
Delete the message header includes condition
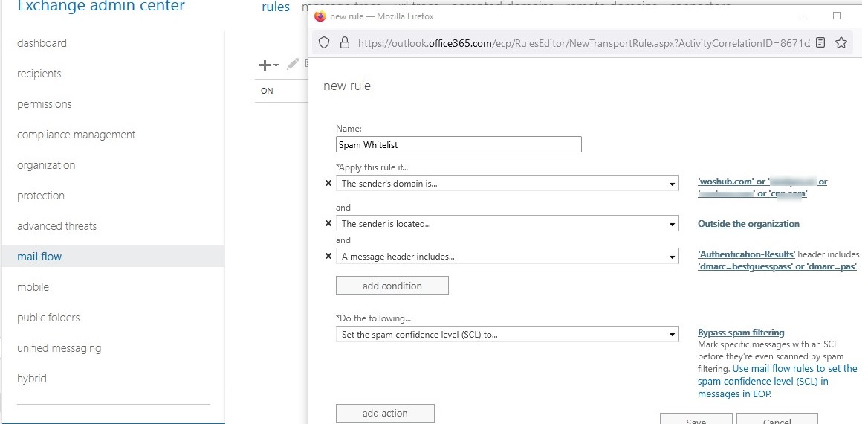(328, 257)
